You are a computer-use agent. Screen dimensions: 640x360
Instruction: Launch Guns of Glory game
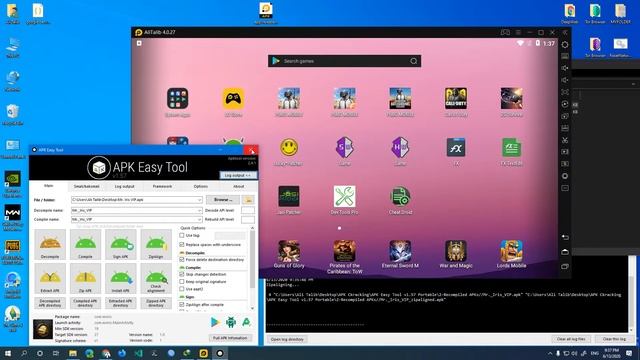289,251
